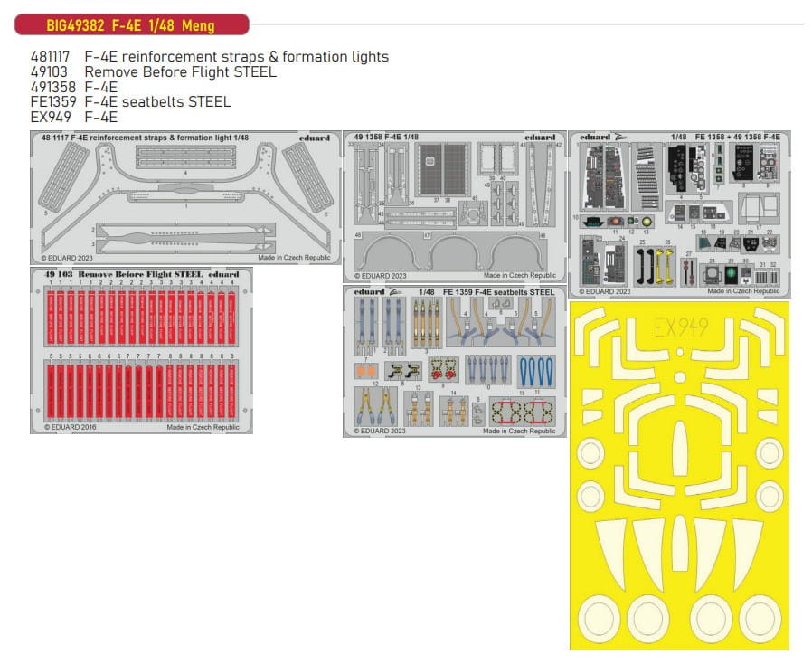Click the 'FE 1359 F-4E seatbelts STEEL' fret title
Screen dimensions: 812x664
(x=499, y=292)
